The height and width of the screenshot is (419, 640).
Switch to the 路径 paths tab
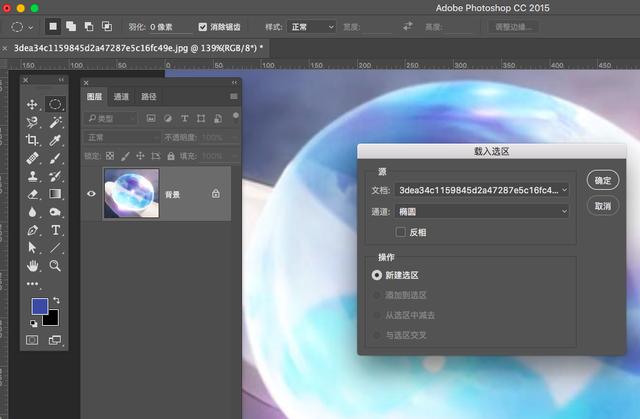(149, 96)
